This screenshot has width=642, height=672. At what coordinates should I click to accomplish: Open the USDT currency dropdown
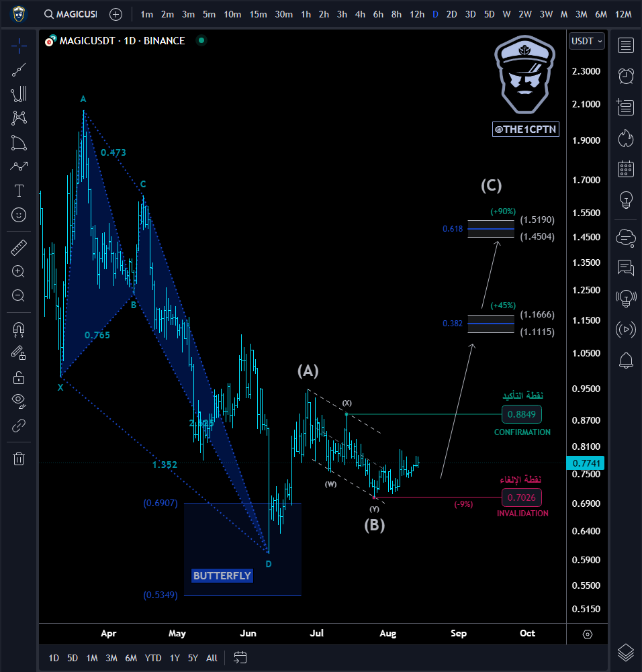pos(587,41)
